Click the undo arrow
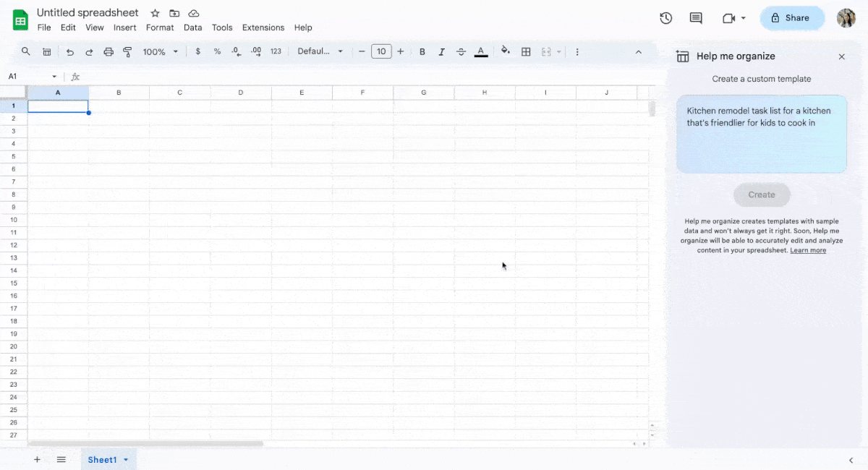 [70, 52]
